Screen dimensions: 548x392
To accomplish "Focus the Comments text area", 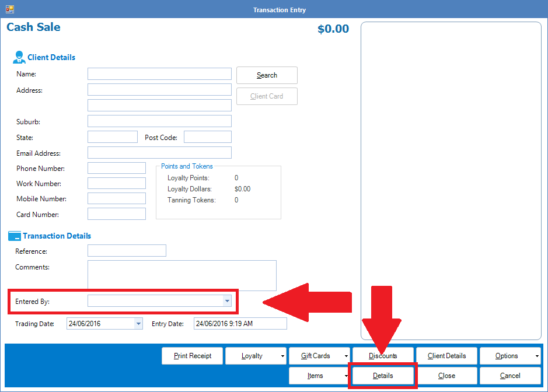I will (x=181, y=275).
